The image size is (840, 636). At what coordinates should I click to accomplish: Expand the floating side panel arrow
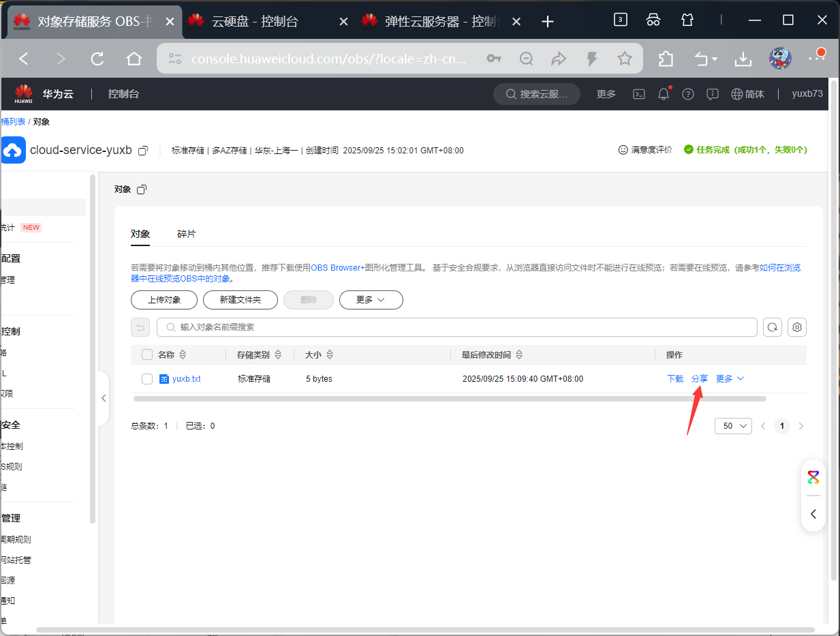(x=813, y=514)
